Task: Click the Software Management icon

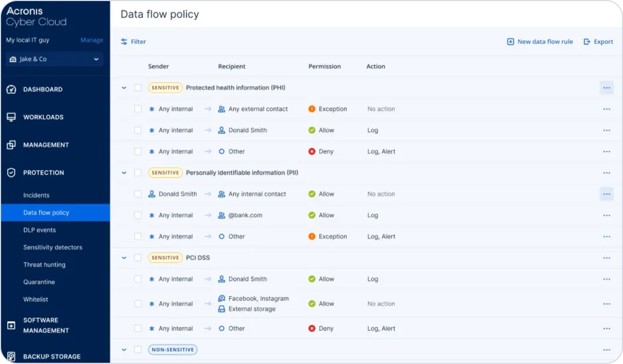Action: tap(11, 326)
